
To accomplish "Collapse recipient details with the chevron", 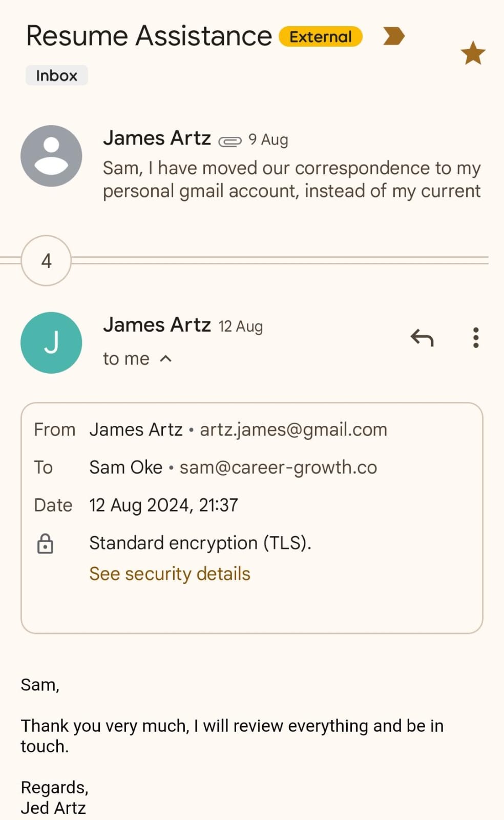I will (165, 359).
